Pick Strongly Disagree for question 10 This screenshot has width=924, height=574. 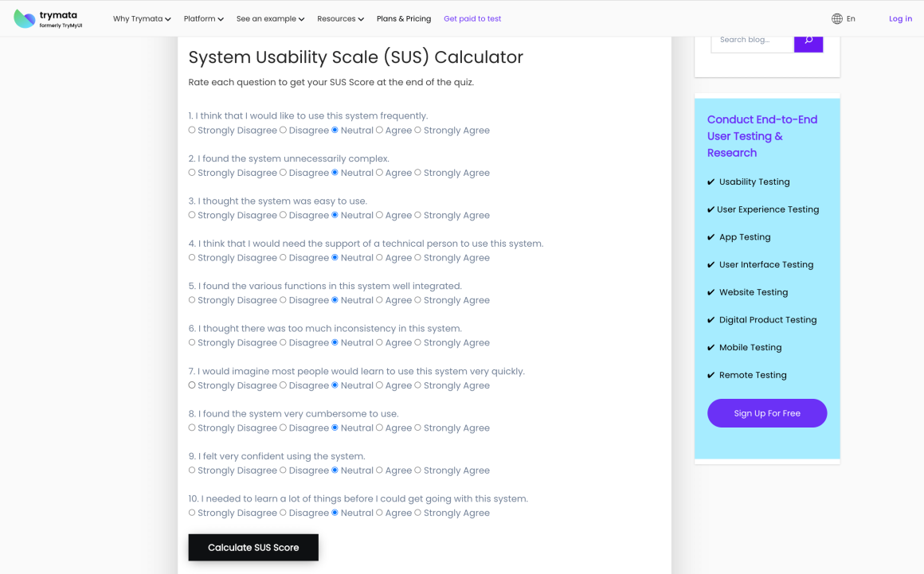pyautogui.click(x=192, y=513)
